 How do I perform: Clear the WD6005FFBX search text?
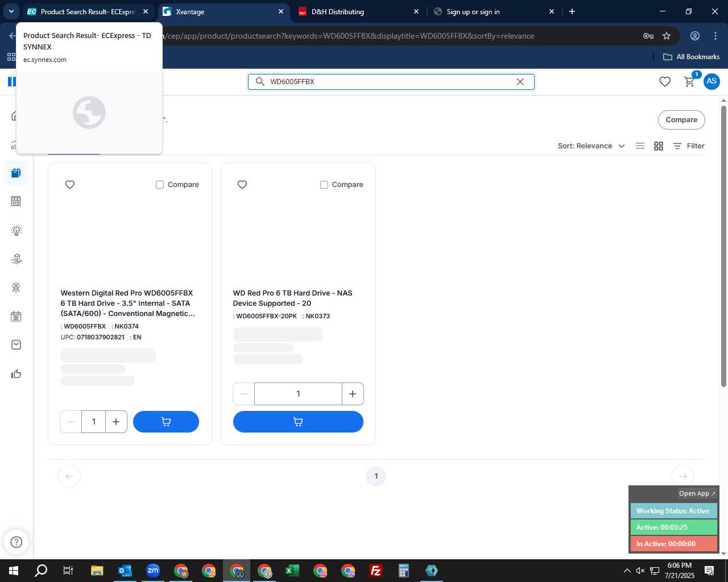520,82
